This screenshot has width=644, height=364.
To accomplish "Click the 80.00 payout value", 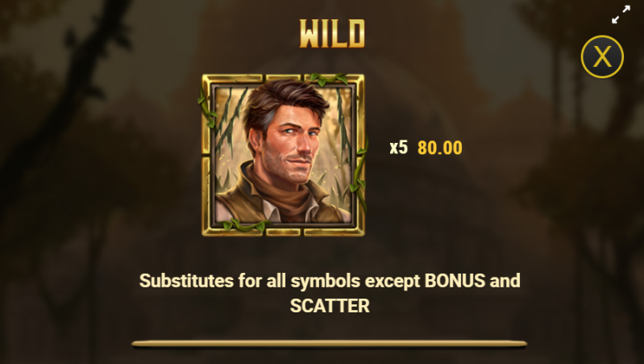I will [440, 148].
